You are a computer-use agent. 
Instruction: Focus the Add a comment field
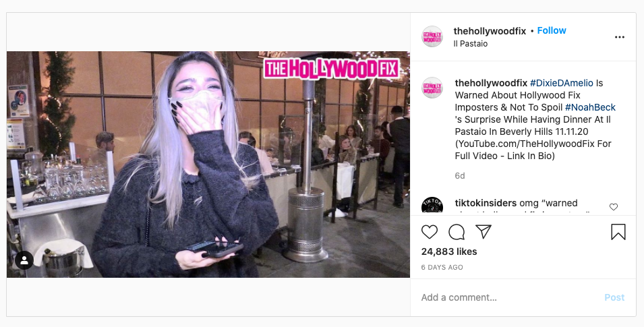509,297
